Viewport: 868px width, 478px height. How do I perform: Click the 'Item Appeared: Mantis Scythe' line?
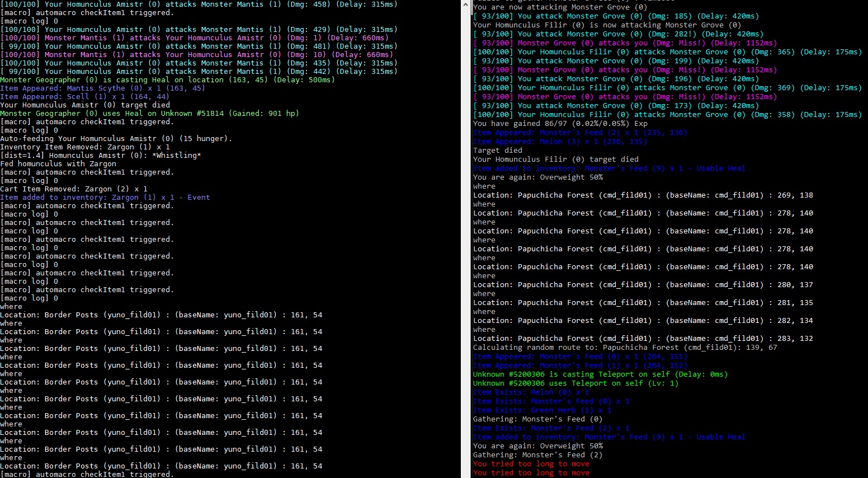click(102, 88)
